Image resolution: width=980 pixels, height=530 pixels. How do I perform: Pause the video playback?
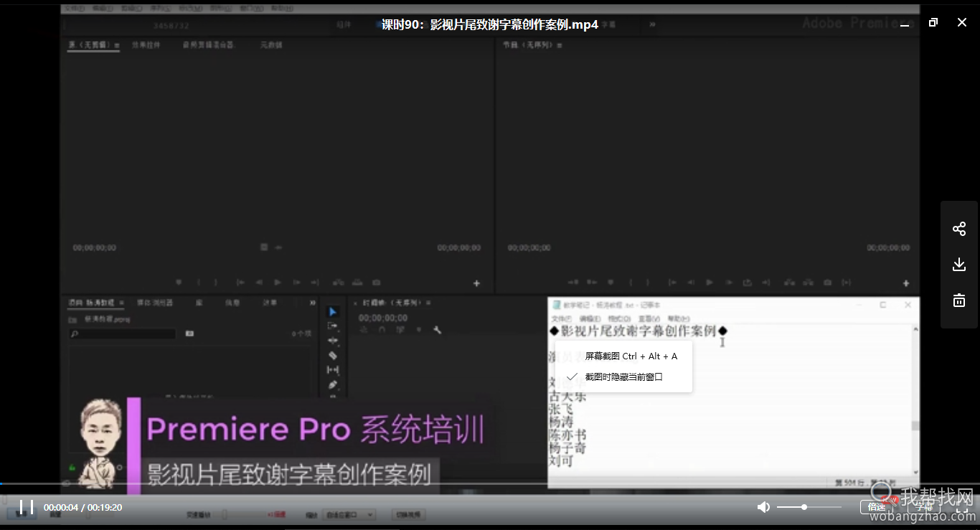(x=27, y=507)
